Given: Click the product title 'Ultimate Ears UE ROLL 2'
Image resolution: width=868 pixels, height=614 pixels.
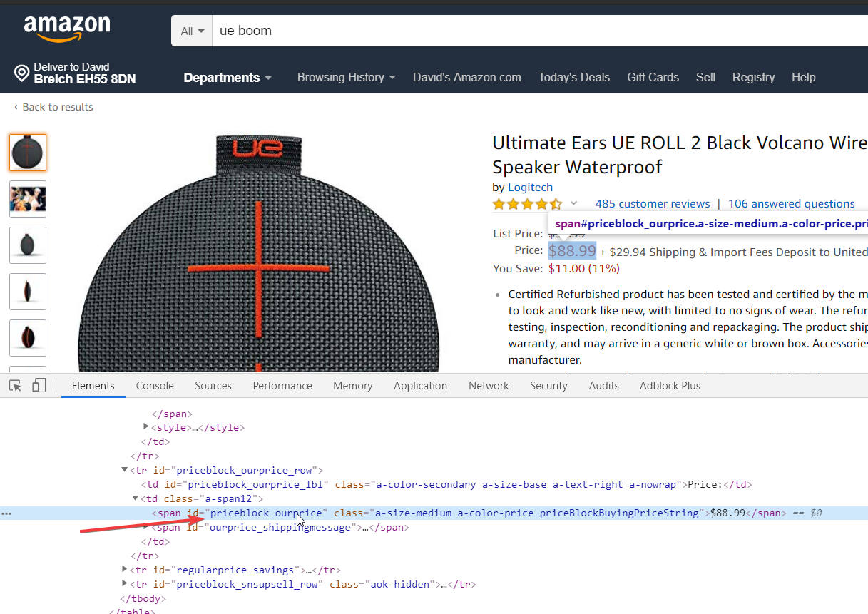Looking at the screenshot, I should [680, 155].
